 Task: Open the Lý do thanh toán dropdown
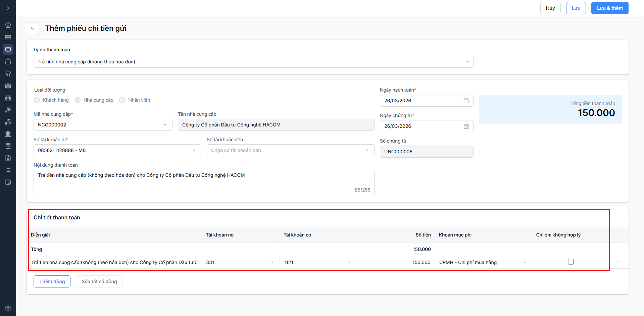pyautogui.click(x=253, y=62)
